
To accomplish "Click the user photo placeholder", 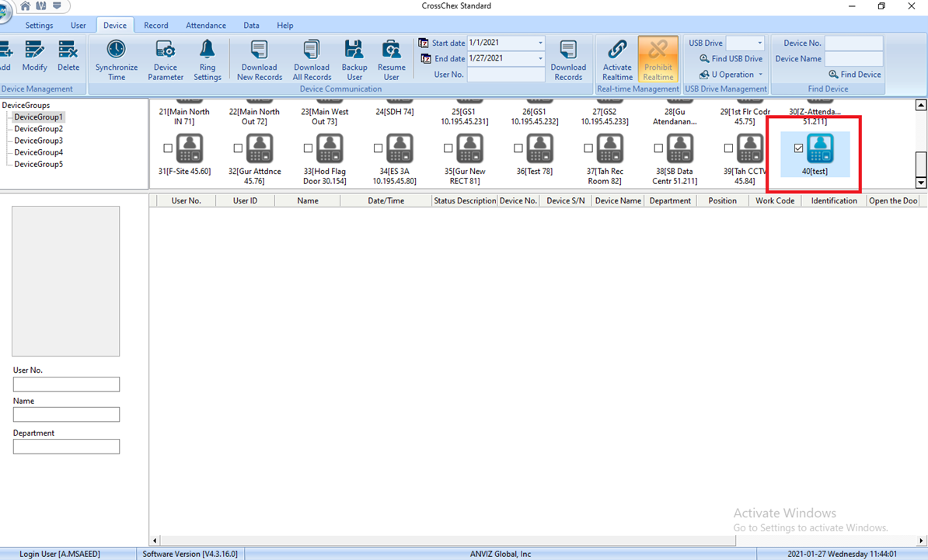I will (66, 281).
